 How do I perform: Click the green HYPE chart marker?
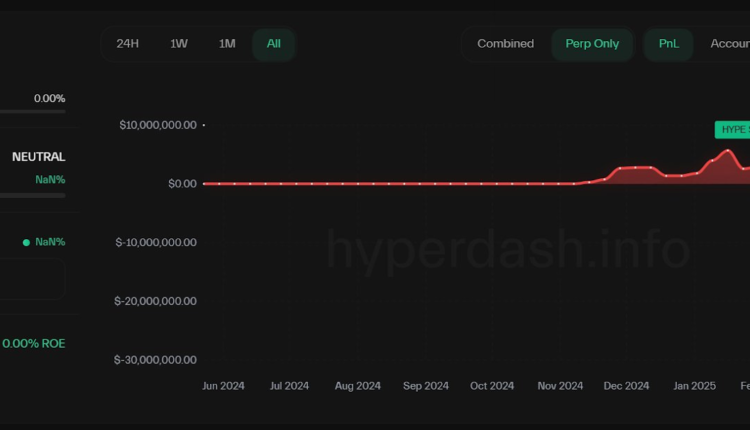click(732, 130)
